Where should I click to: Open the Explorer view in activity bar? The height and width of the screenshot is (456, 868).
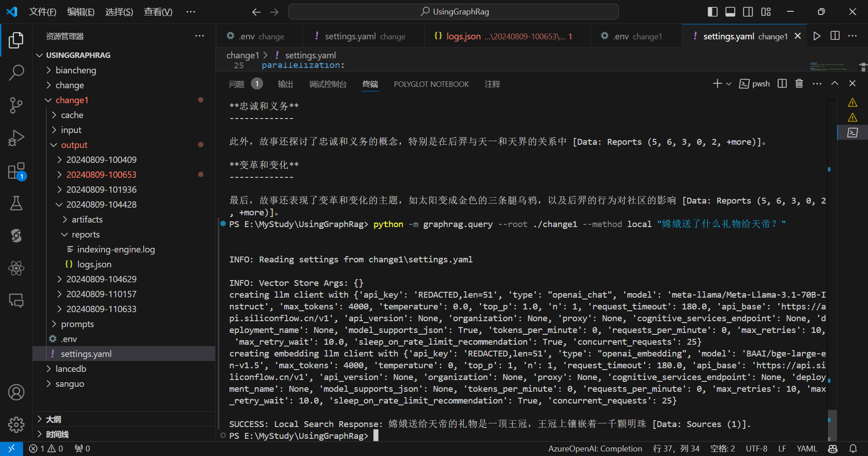pyautogui.click(x=16, y=40)
